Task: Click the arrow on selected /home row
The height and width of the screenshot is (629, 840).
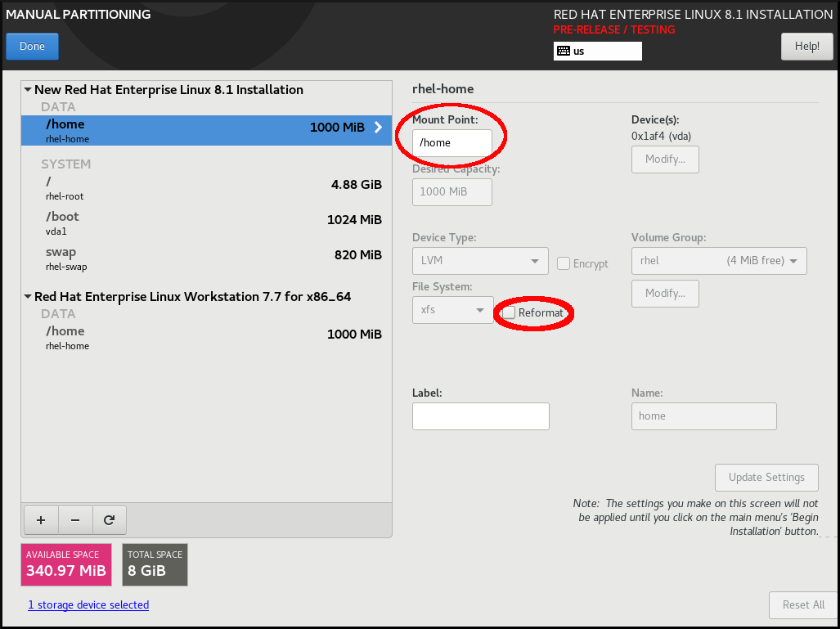Action: [x=378, y=128]
